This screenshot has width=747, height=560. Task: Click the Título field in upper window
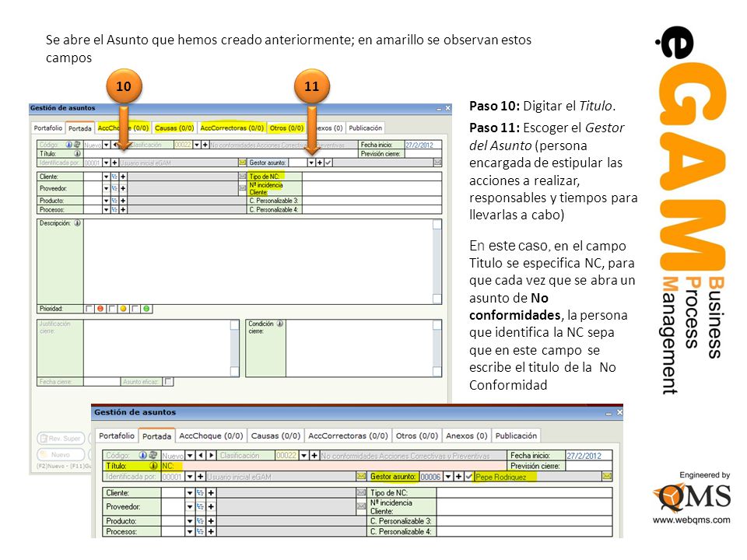220,154
